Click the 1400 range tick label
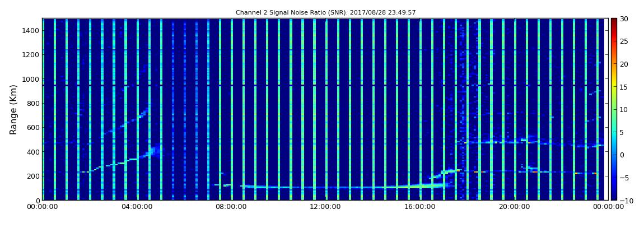The height and width of the screenshot is (228, 644). 31,30
